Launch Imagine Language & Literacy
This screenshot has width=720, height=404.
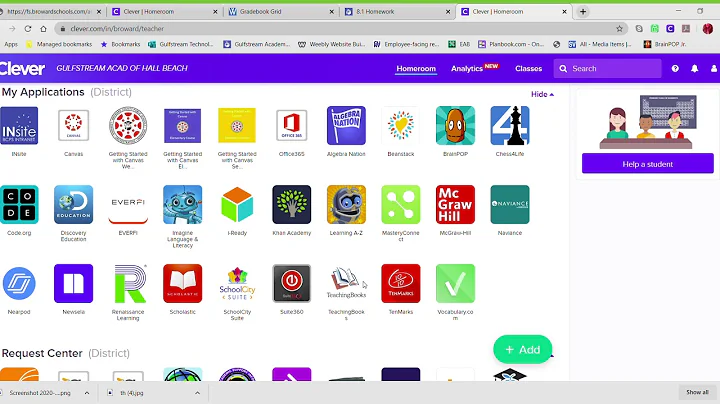coord(183,204)
